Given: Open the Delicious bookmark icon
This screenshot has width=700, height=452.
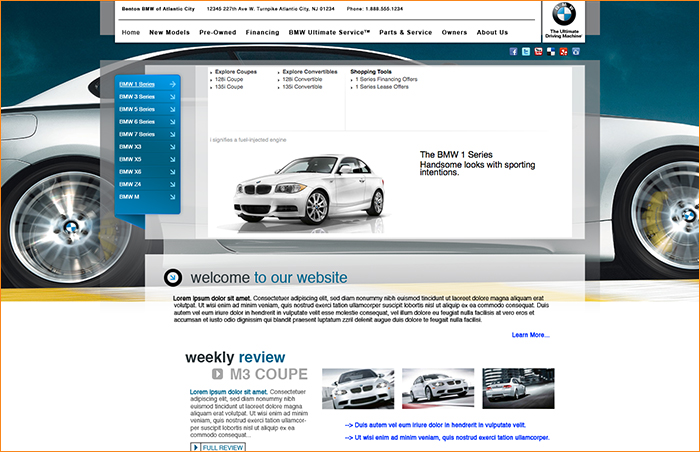Looking at the screenshot, I should (x=551, y=52).
